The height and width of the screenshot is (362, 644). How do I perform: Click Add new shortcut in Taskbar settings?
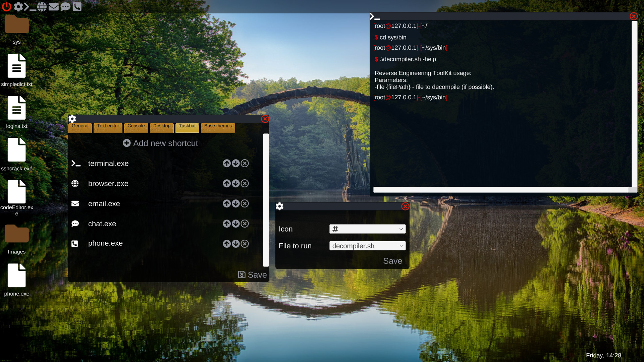(160, 143)
